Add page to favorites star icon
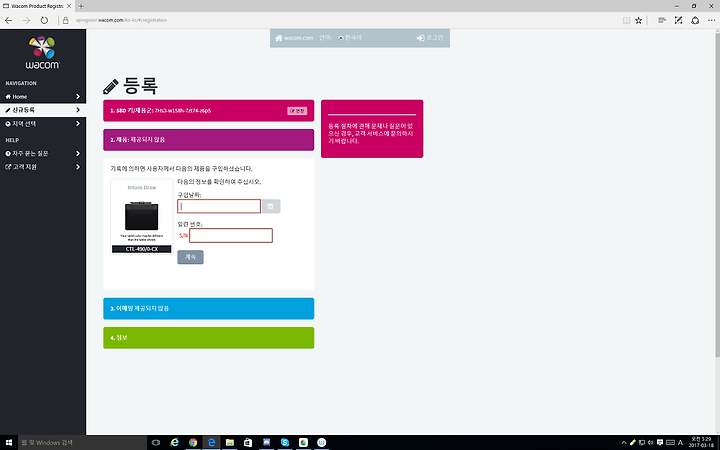Viewport: 720px width, 450px height. tap(638, 20)
